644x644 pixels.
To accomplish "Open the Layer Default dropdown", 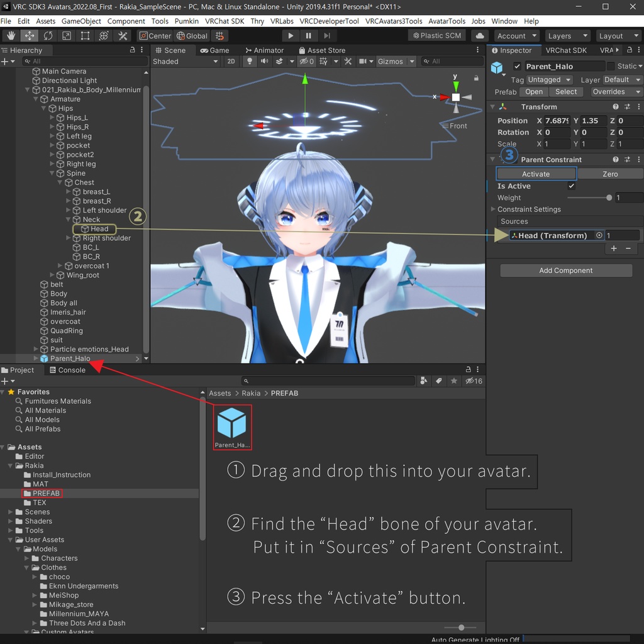I will (x=623, y=80).
